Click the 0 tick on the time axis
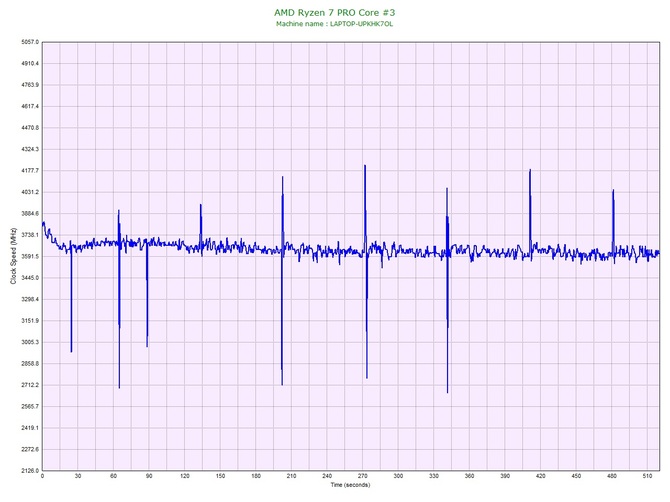Screen dimensions: 670x502 [x=42, y=476]
